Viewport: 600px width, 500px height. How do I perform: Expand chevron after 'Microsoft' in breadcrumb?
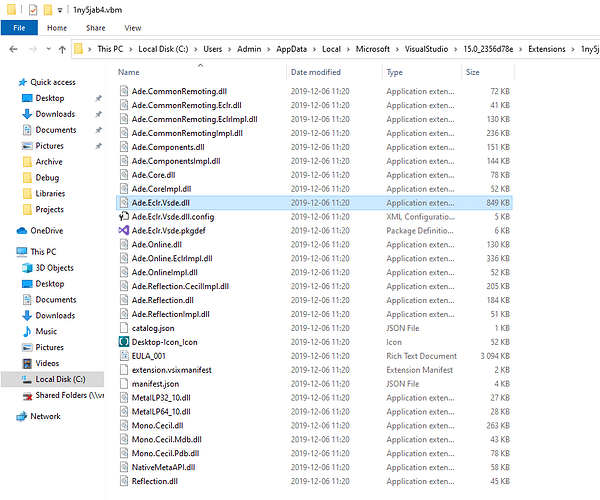pos(397,49)
